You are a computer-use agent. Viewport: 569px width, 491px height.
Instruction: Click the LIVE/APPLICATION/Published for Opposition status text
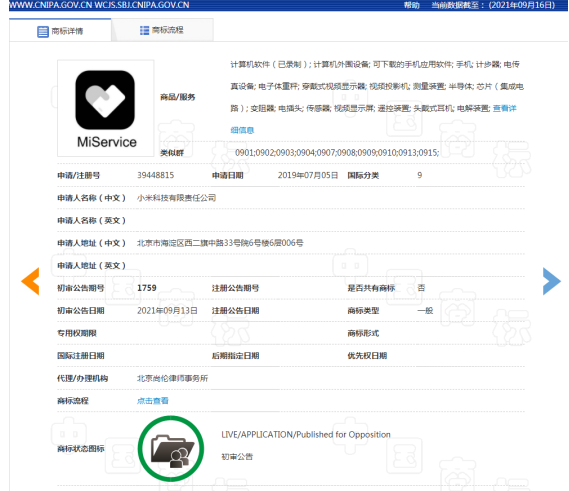point(306,434)
